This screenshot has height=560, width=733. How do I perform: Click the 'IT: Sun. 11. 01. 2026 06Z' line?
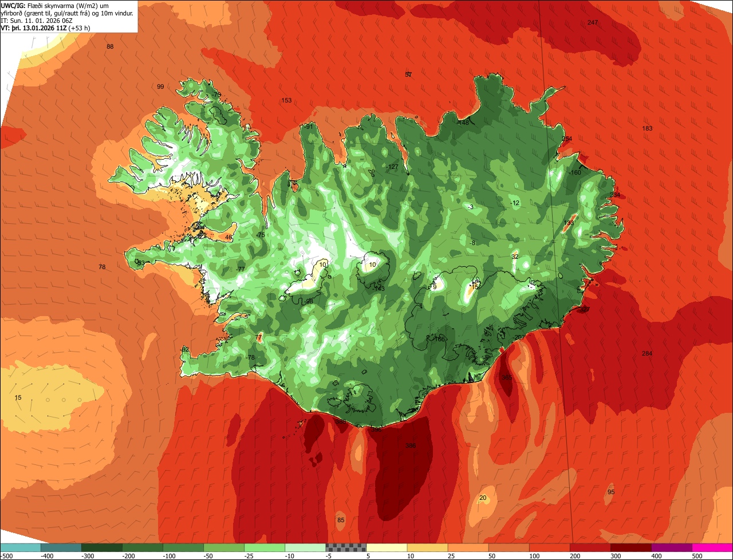(x=37, y=21)
